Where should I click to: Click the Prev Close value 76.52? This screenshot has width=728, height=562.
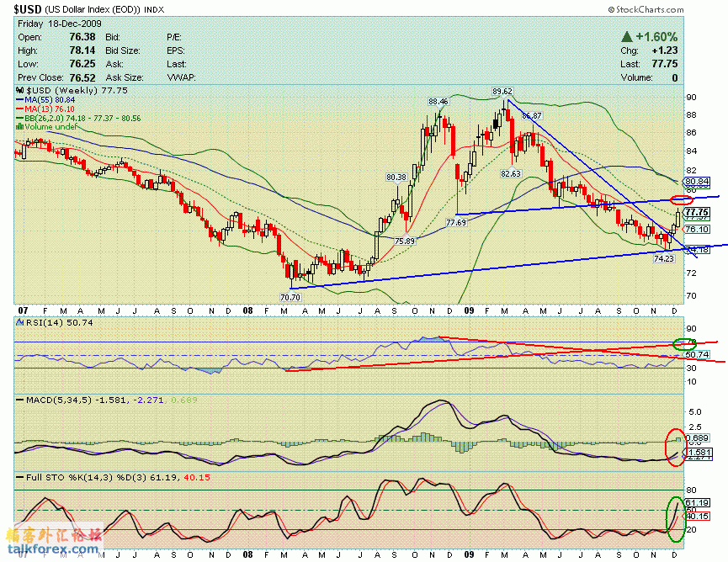82,77
